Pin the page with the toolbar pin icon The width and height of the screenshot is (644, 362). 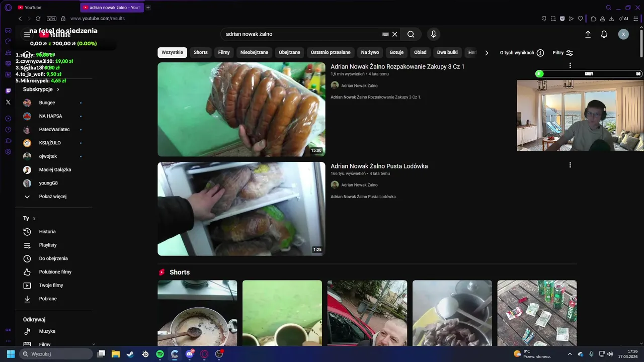(544, 19)
